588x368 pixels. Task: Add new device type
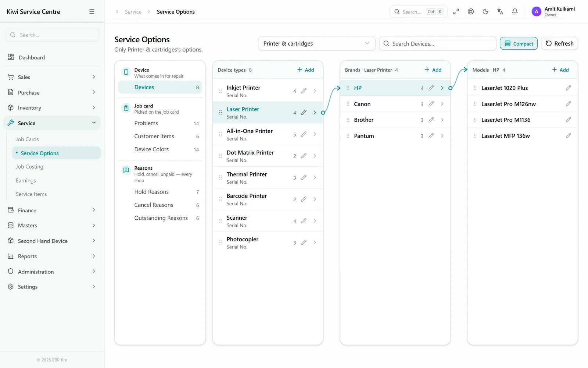coord(306,70)
